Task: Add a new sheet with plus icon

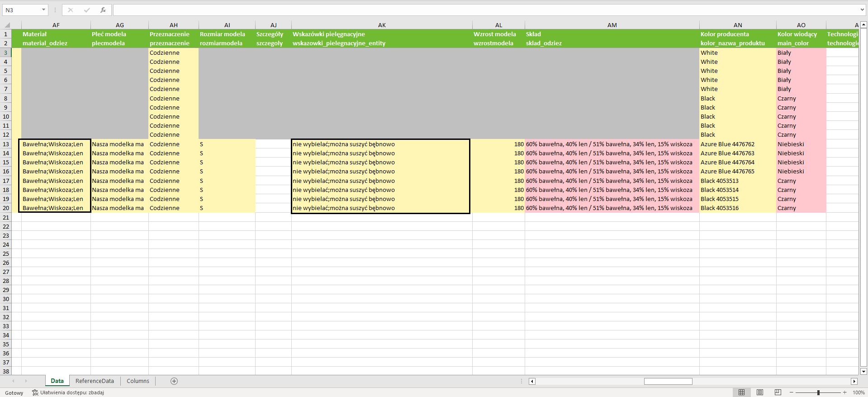Action: click(x=174, y=381)
